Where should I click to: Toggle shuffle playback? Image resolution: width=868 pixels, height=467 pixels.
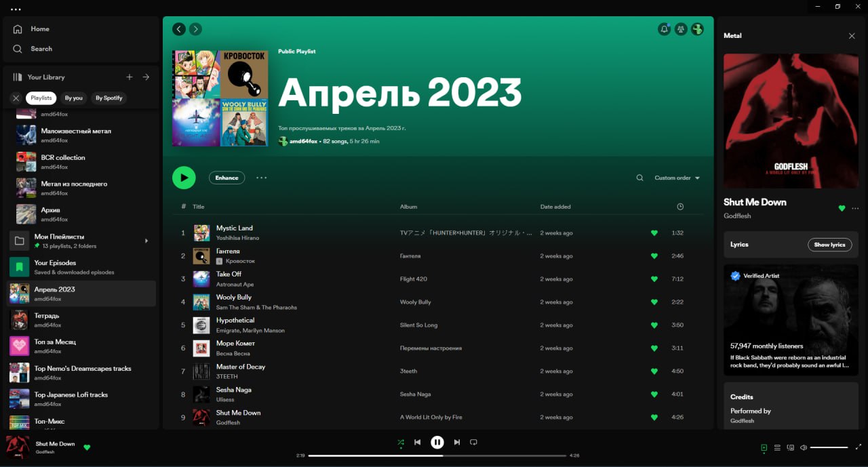click(401, 443)
